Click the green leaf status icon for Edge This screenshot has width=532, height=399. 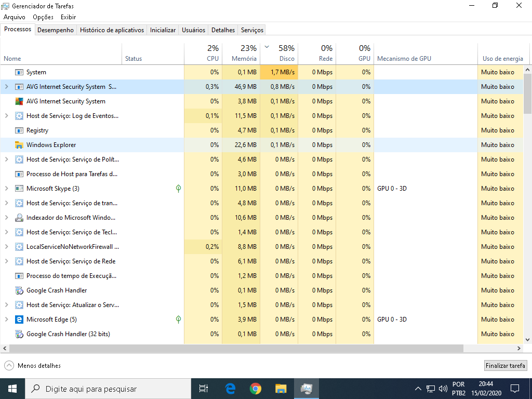pos(179,320)
